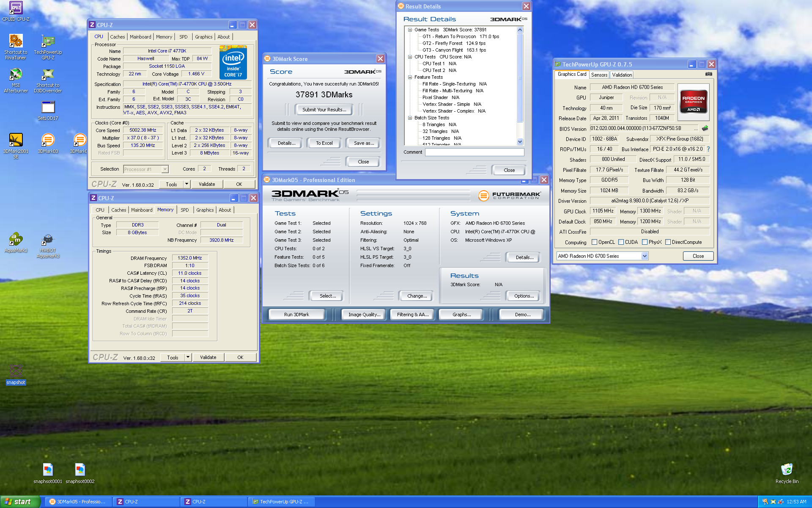The width and height of the screenshot is (812, 508).
Task: Click the Filtering & AA... button
Action: coord(413,315)
